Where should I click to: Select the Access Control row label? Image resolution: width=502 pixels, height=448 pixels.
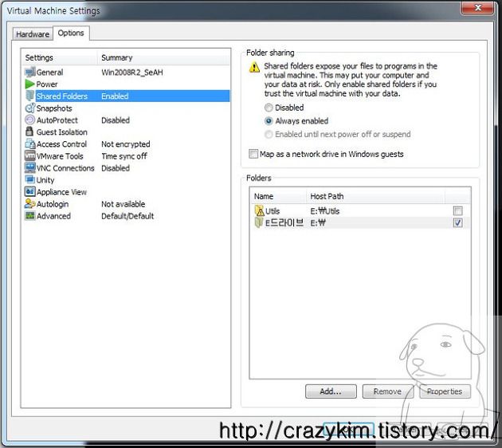[x=61, y=144]
